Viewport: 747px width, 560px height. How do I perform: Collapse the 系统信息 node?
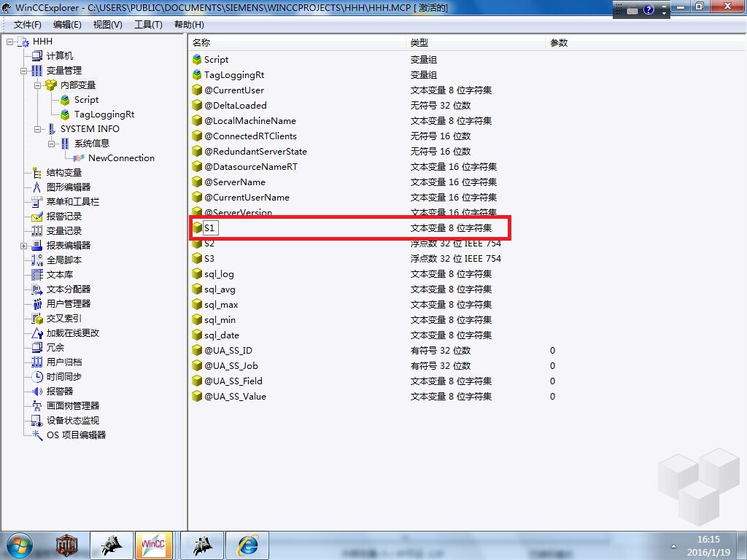[51, 144]
